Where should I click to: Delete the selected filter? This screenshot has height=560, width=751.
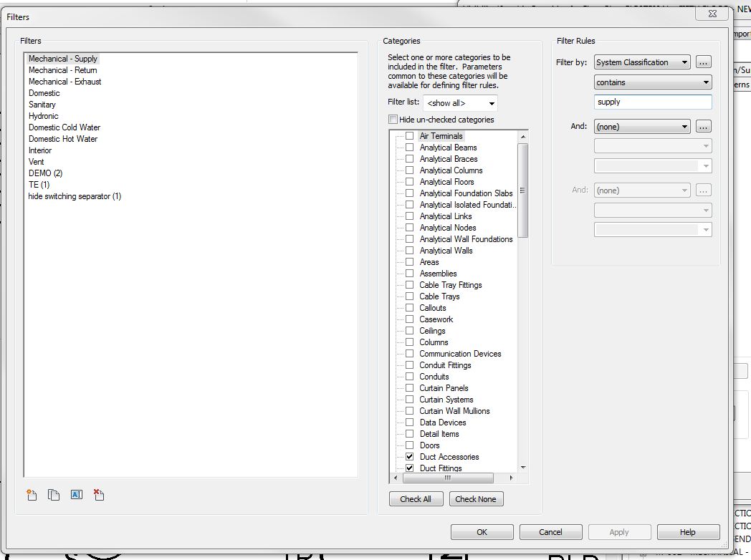(98, 494)
